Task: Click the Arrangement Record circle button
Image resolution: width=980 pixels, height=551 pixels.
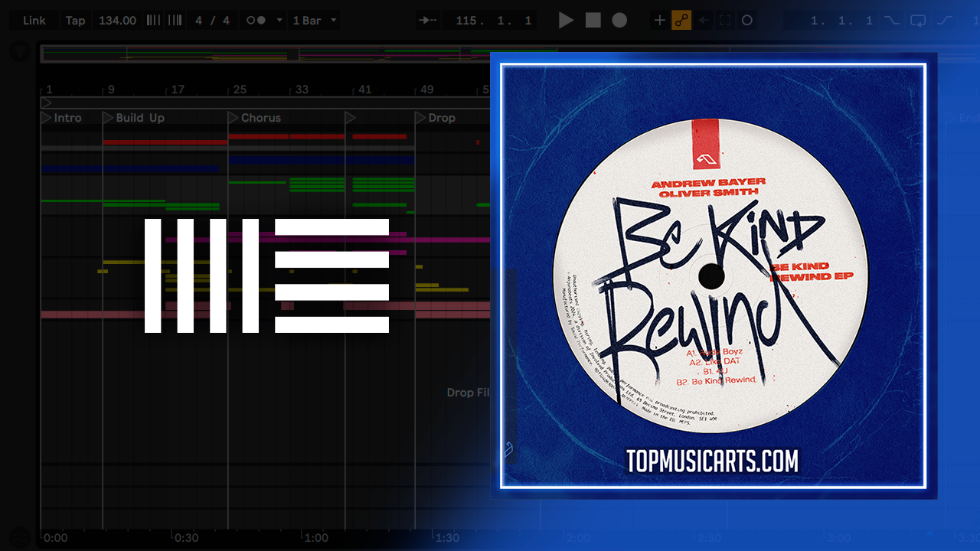Action: (619, 21)
